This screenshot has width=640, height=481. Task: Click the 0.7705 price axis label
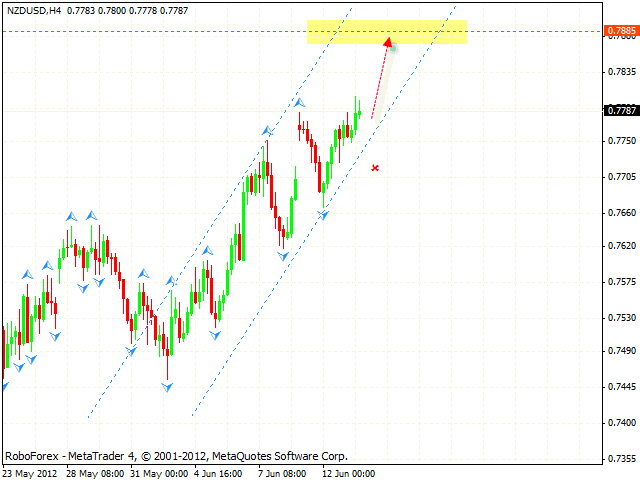621,177
